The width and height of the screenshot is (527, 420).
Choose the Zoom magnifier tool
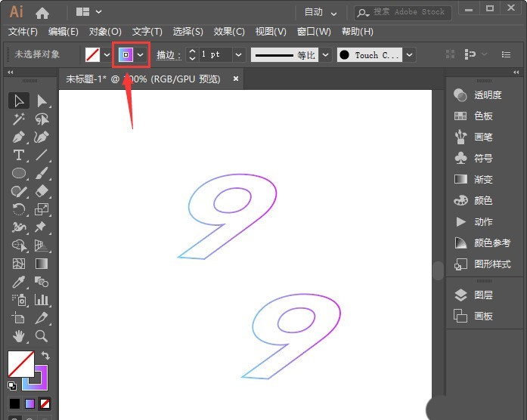point(42,336)
